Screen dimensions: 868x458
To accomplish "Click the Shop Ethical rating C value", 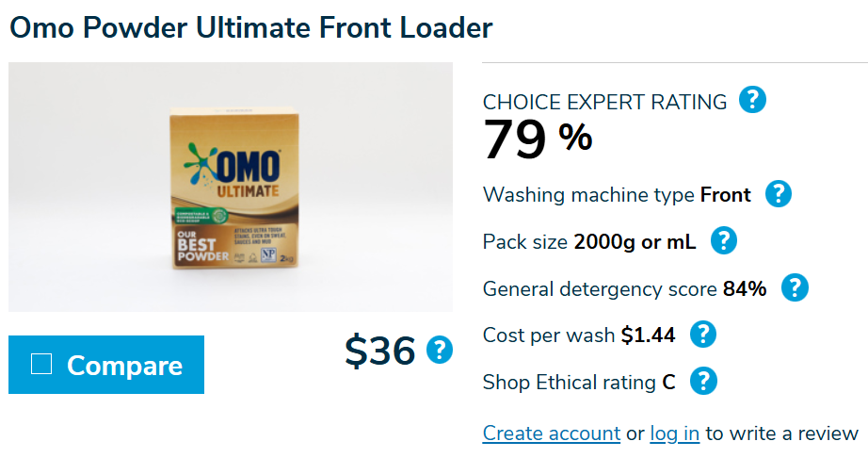I will click(668, 382).
